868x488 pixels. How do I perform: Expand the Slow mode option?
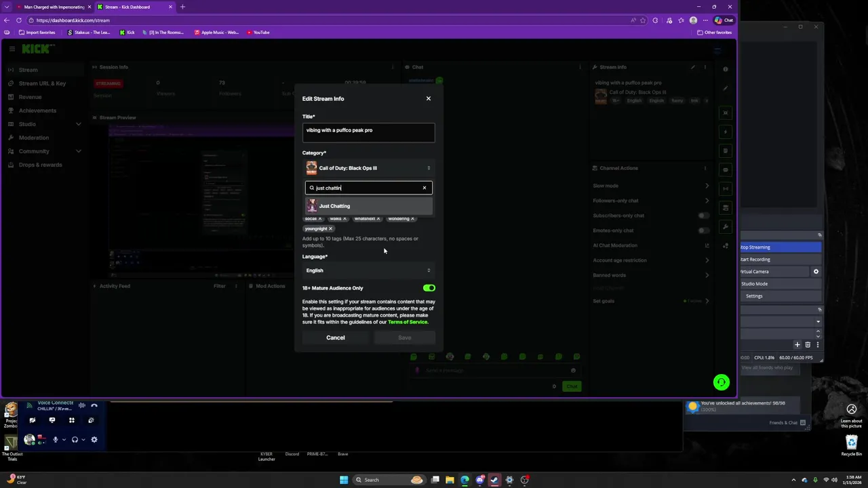pos(707,186)
